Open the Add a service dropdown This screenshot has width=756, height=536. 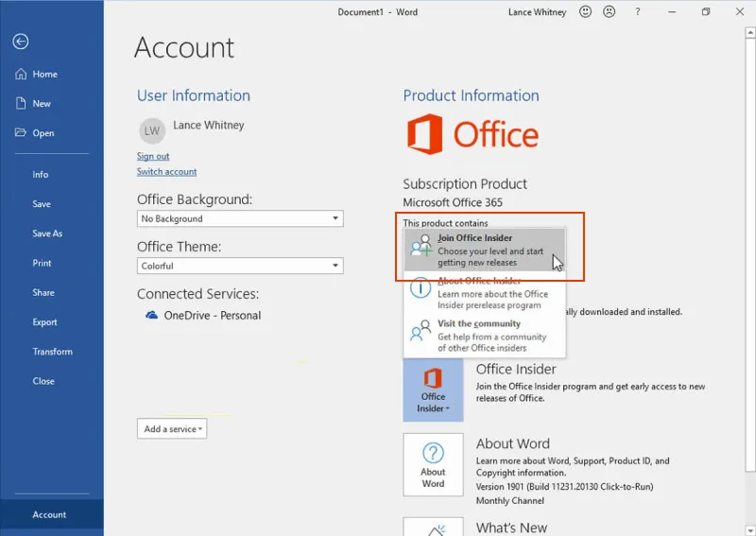tap(172, 428)
